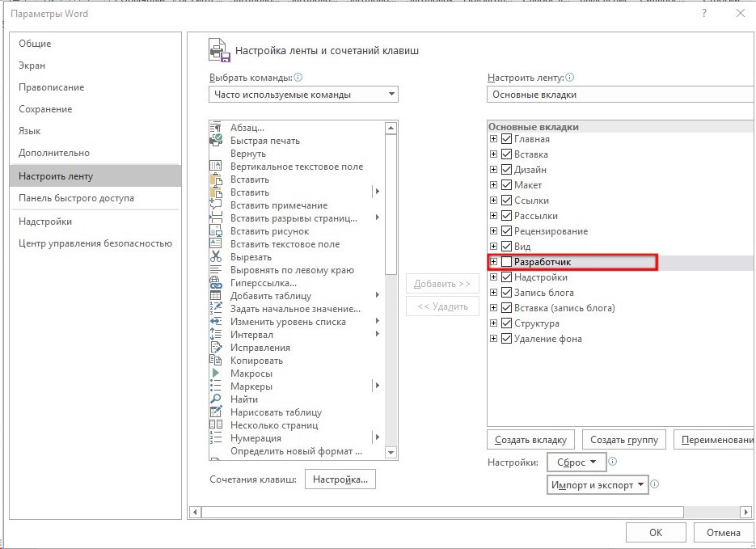Image resolution: width=756 pixels, height=549 pixels.
Task: Click the Cut scissors icon
Action: pos(216,257)
